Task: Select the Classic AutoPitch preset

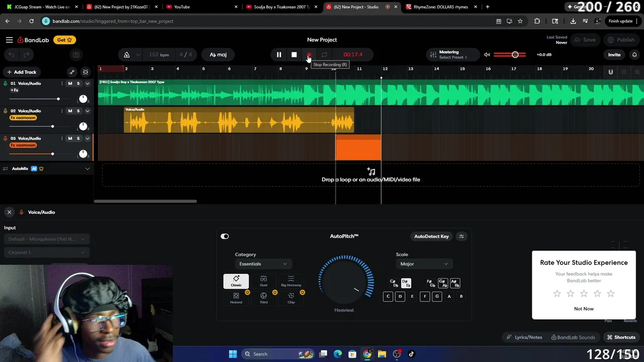Action: (x=236, y=281)
